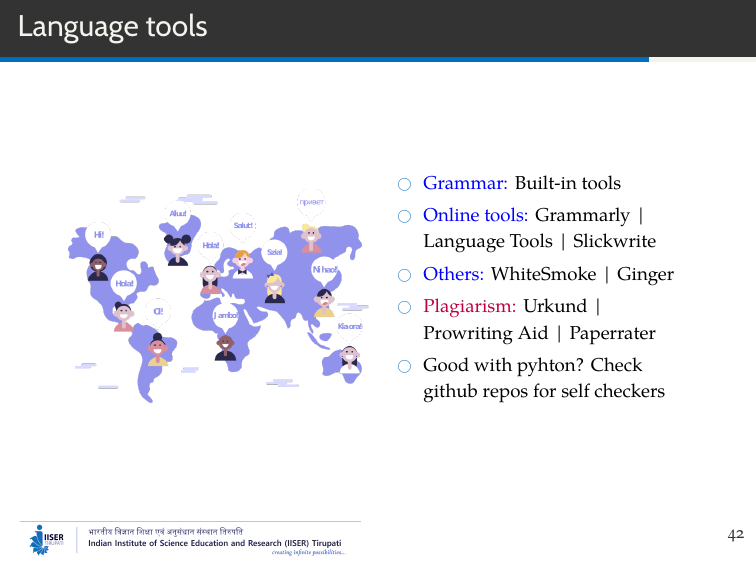Click the word 'Urkund'
The height and width of the screenshot is (567, 756).
(x=555, y=306)
